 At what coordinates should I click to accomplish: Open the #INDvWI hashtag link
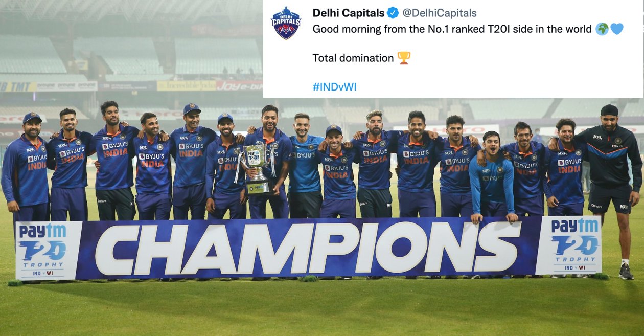click(x=334, y=87)
